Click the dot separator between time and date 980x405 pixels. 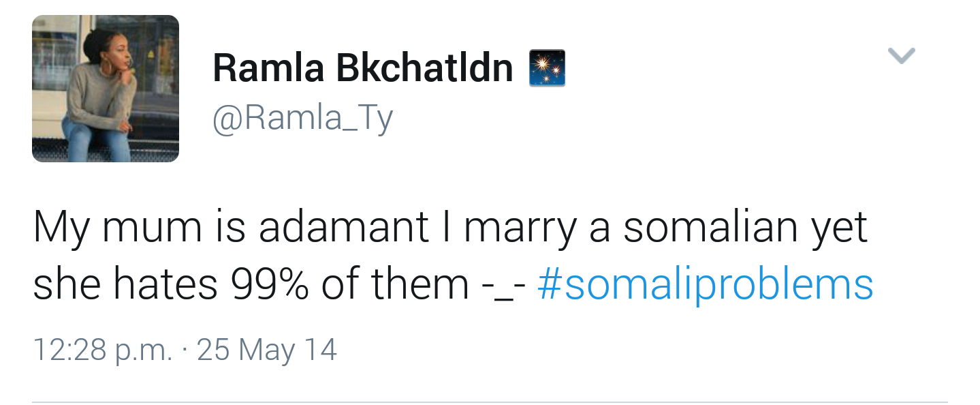185,352
